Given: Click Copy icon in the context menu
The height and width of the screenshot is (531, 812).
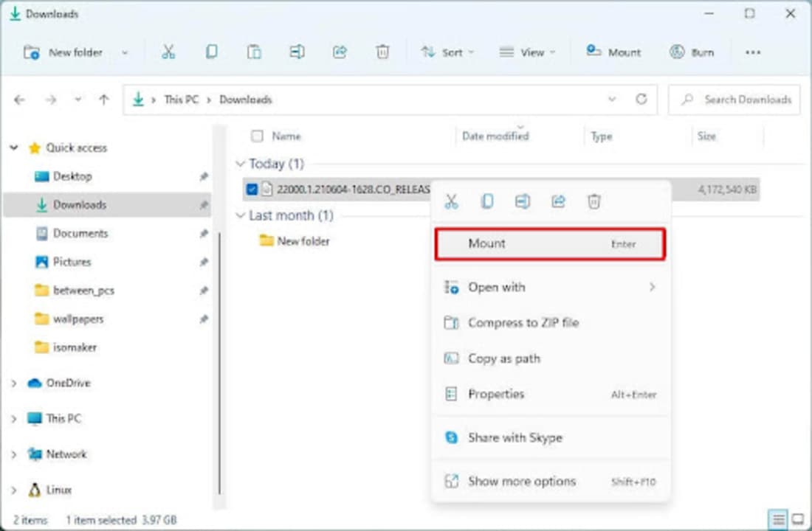Looking at the screenshot, I should click(487, 201).
